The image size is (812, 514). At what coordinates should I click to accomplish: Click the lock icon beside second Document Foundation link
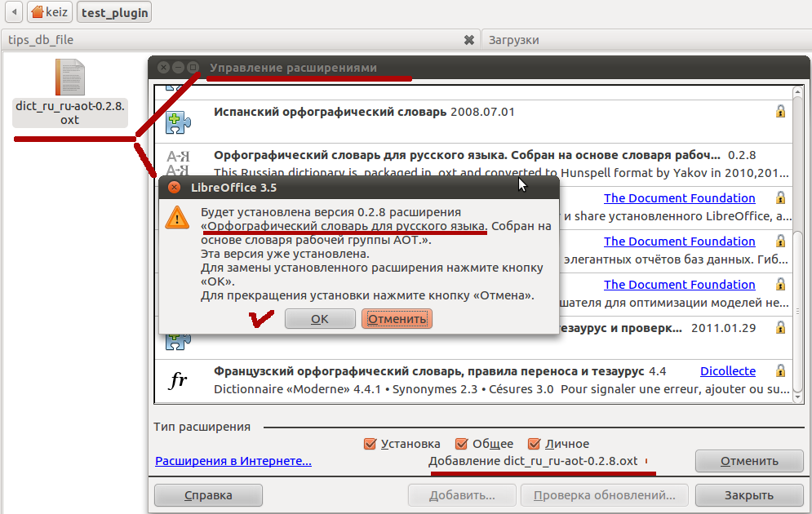click(780, 241)
